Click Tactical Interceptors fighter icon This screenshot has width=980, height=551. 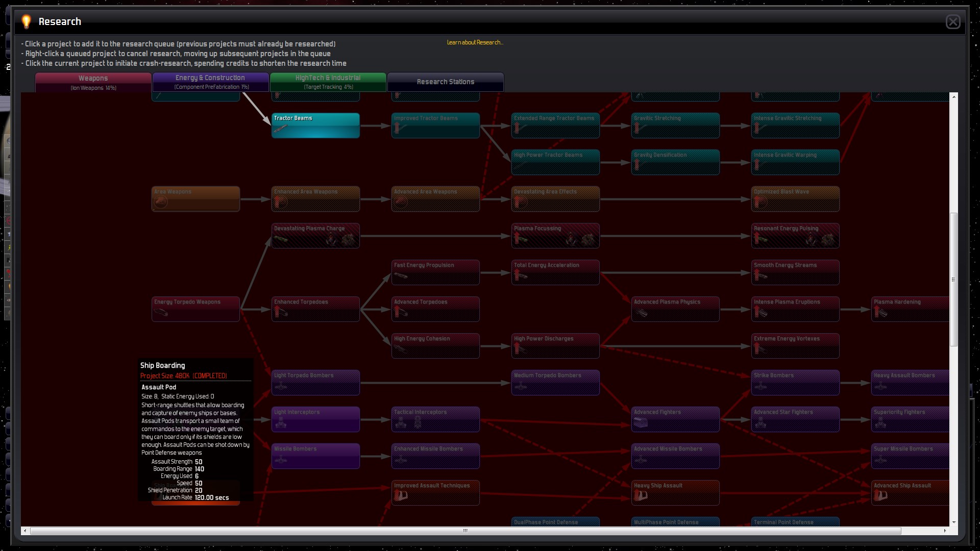[x=401, y=422]
